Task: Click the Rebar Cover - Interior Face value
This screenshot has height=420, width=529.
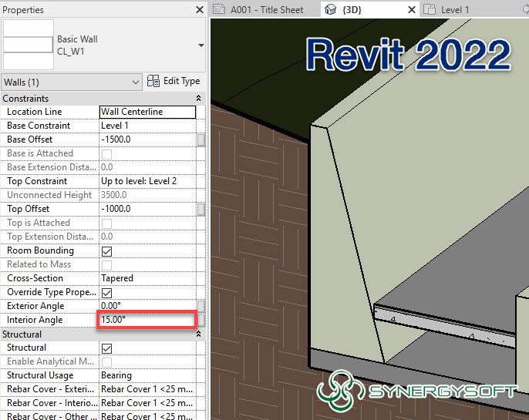Action: (x=147, y=403)
